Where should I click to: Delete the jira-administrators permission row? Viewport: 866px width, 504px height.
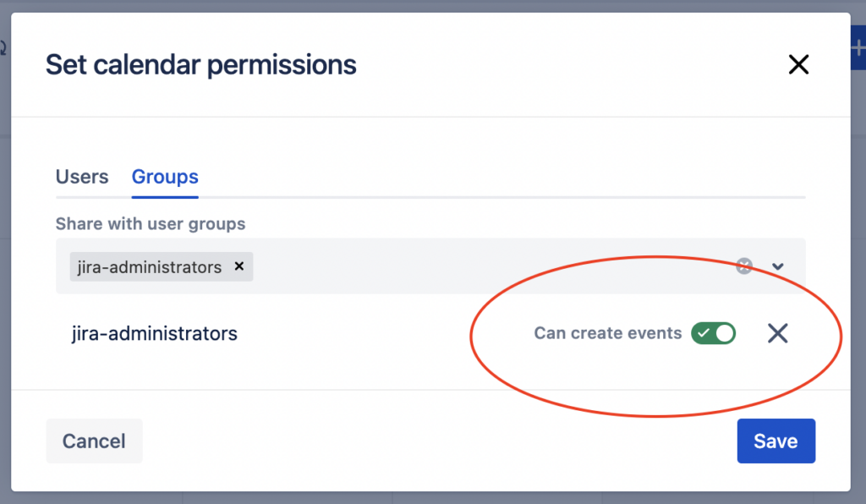(x=778, y=333)
